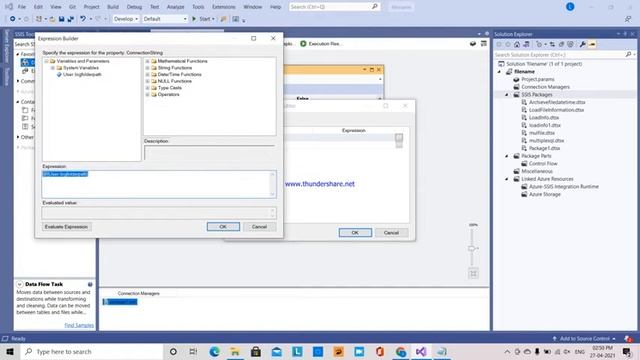Screen dimensions: 640x360
Task: Open Microsoft Edge from taskbar
Action: click(x=214, y=351)
